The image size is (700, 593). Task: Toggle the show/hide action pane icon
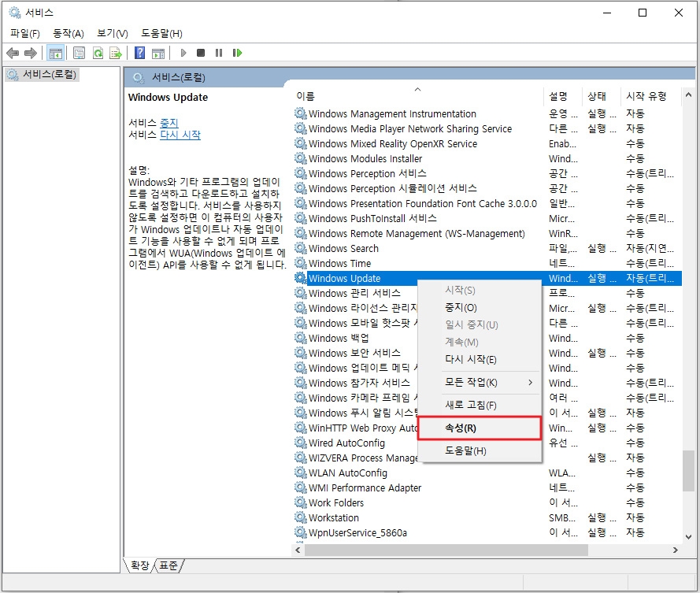pos(158,53)
